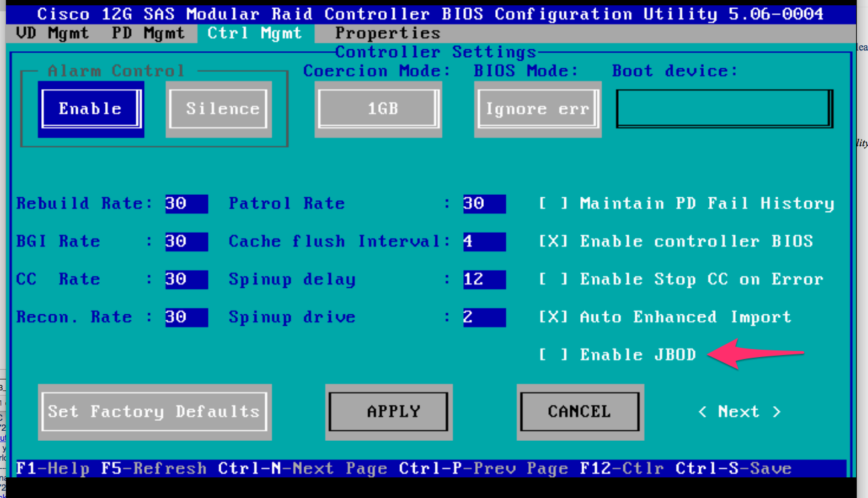Click the Cisco 12G SAS utility title
This screenshot has width=868, height=498.
coord(431,14)
